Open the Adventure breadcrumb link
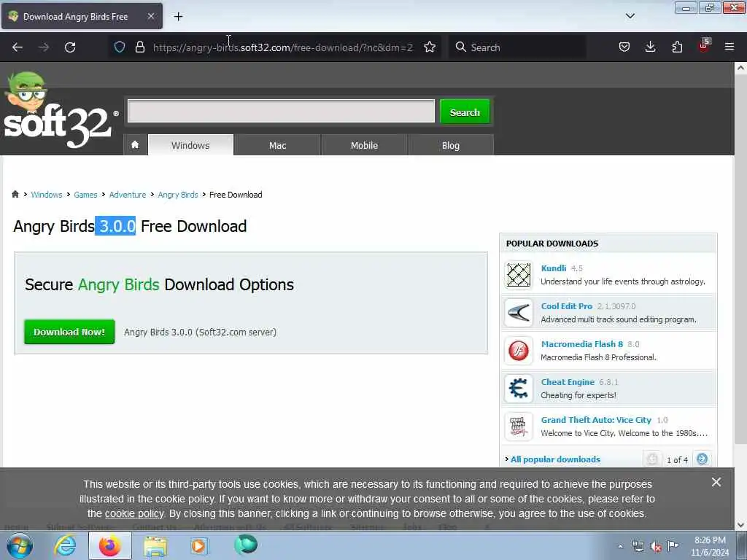This screenshot has width=747, height=560. tap(128, 194)
